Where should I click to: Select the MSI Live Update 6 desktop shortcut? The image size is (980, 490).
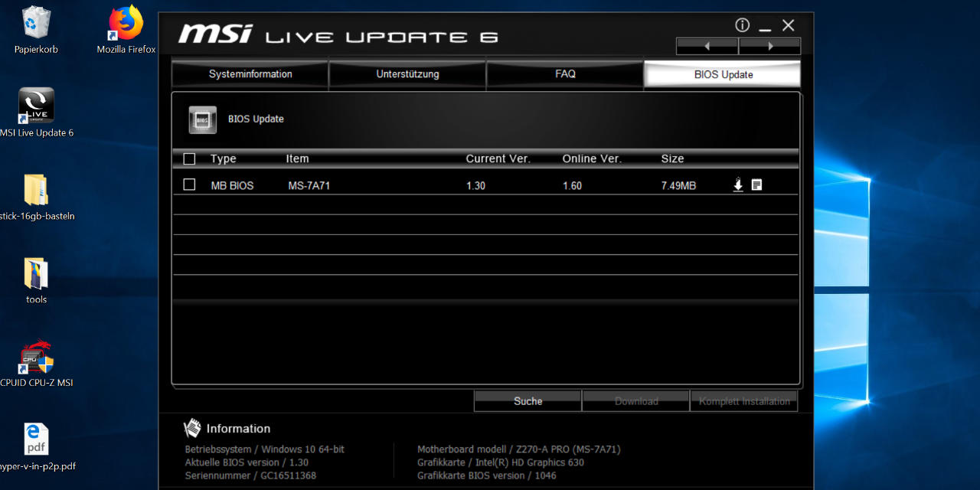(37, 113)
